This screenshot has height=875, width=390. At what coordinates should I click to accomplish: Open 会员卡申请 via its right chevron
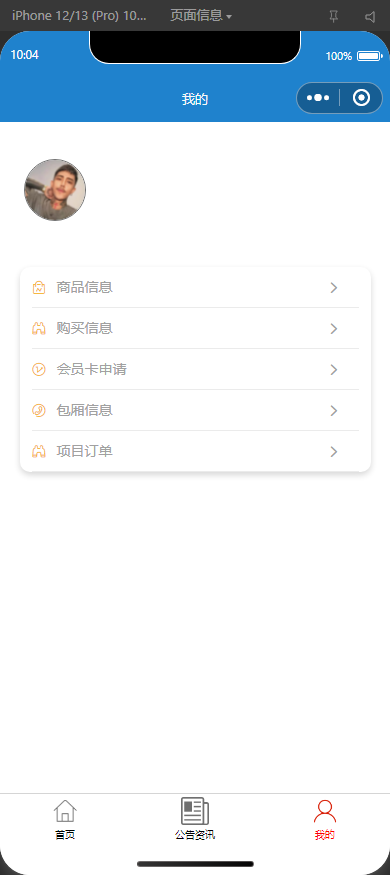(334, 369)
